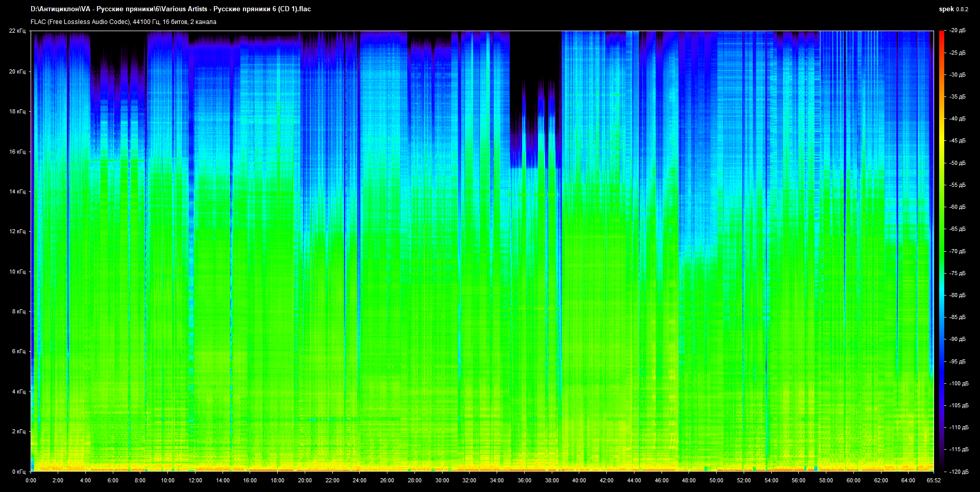Click the 16:00 time axis label

pos(250,480)
